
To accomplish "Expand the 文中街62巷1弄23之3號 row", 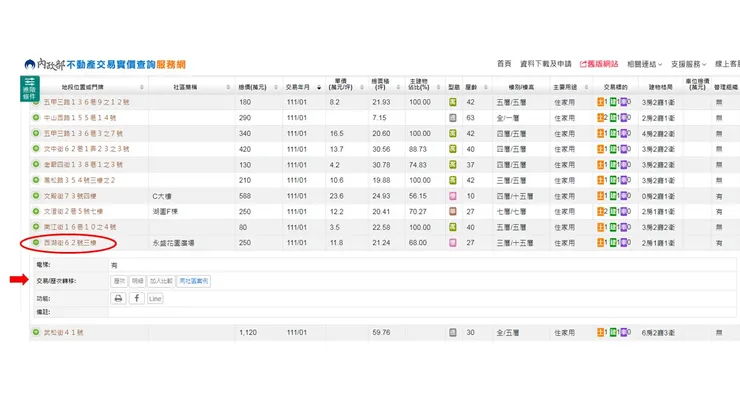I will (x=36, y=149).
